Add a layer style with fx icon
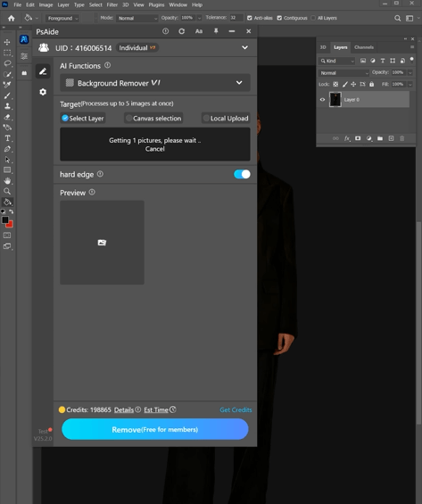This screenshot has width=422, height=504. [x=347, y=138]
